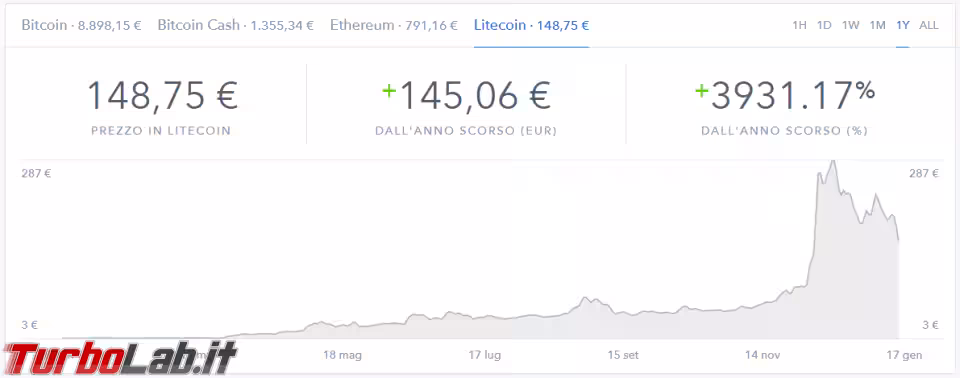Click the TurboLab.it logo watermark

119,359
